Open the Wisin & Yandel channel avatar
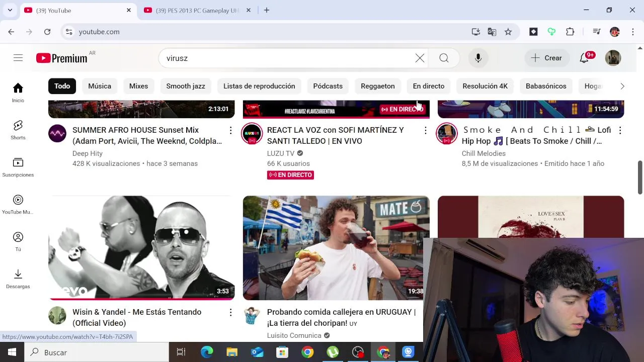Viewport: 644px width, 362px height. 57,316
